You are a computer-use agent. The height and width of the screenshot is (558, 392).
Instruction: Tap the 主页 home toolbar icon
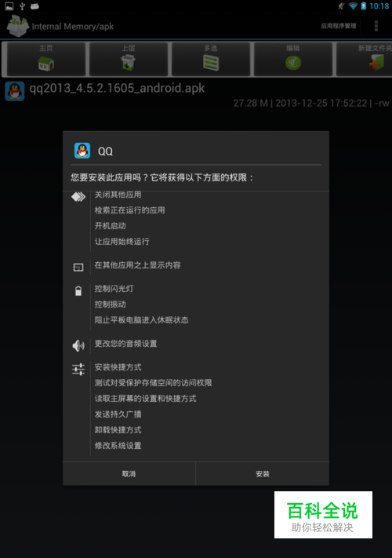[x=45, y=59]
